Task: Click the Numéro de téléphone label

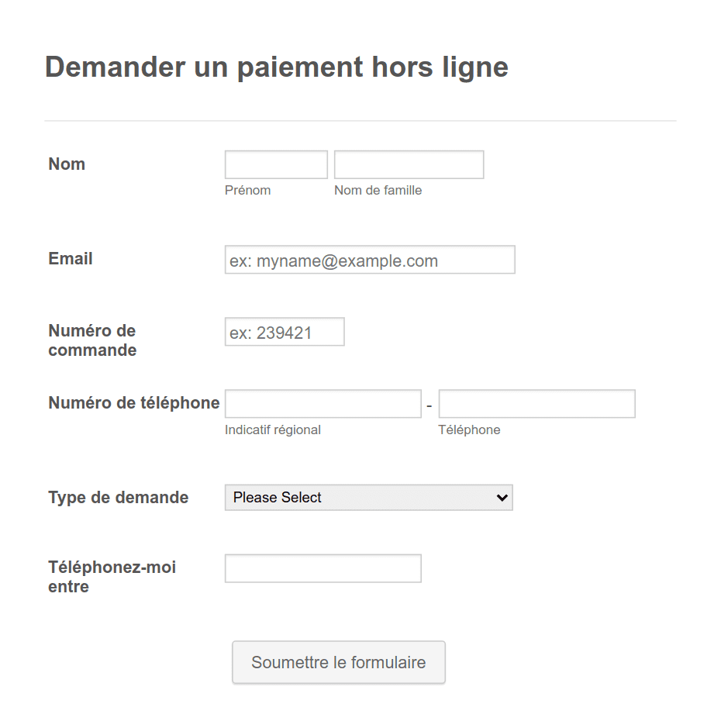Action: [134, 402]
